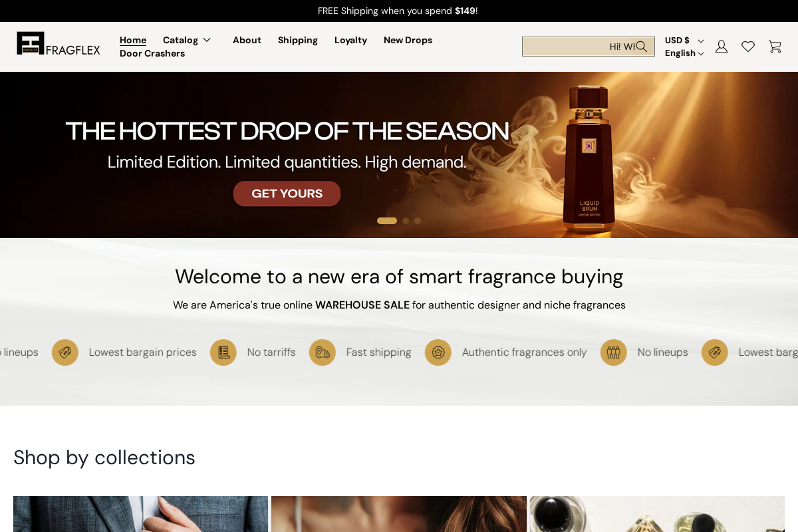Click the Lowest bargain prices tag icon
798x532 pixels.
tap(65, 352)
